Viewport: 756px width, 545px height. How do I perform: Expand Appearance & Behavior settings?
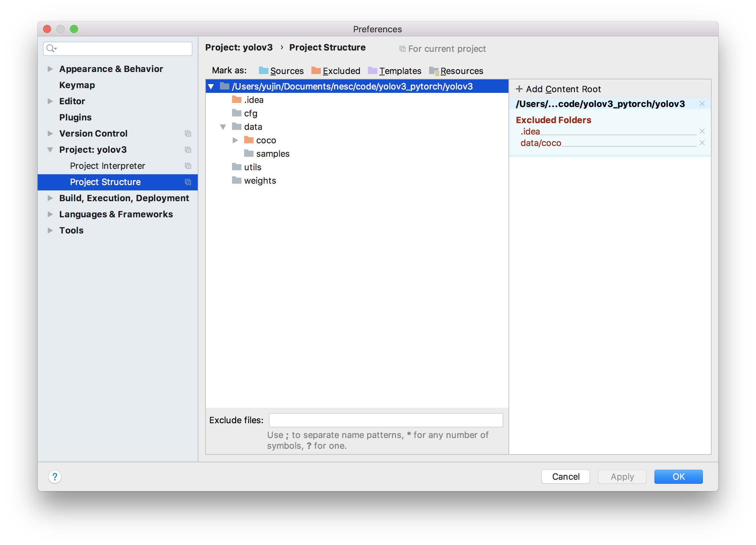(50, 69)
